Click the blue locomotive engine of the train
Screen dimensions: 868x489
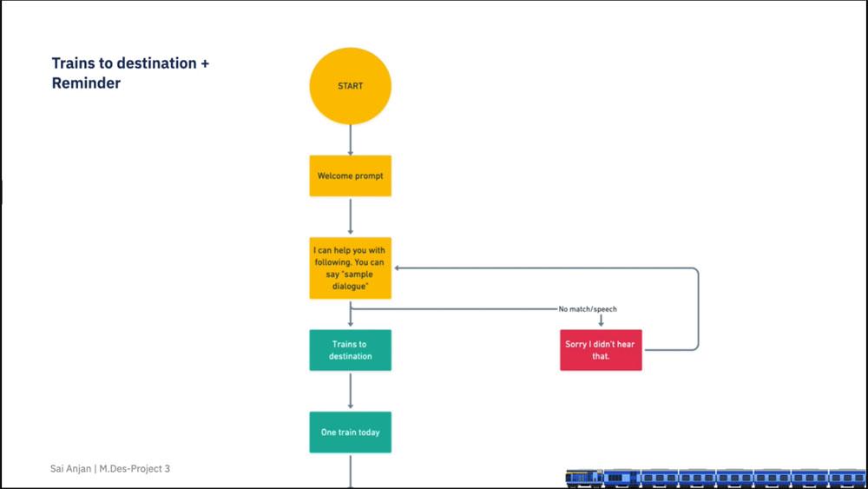(x=583, y=477)
